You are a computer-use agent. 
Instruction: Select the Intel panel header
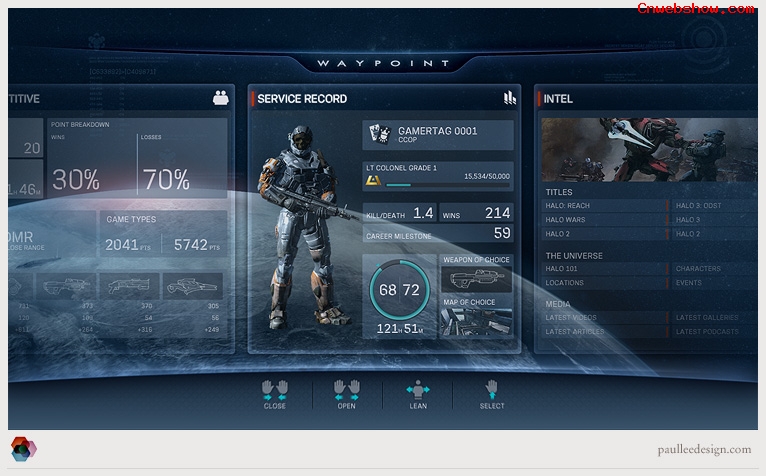point(647,99)
